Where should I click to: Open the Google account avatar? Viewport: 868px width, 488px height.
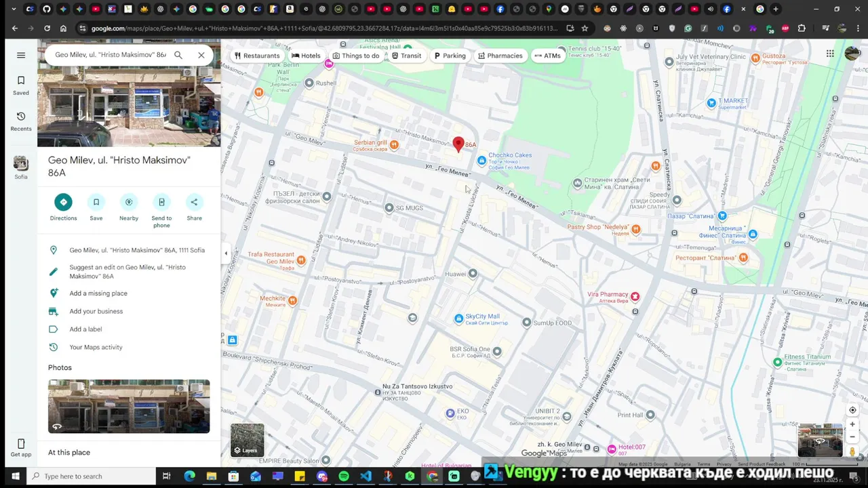point(852,54)
